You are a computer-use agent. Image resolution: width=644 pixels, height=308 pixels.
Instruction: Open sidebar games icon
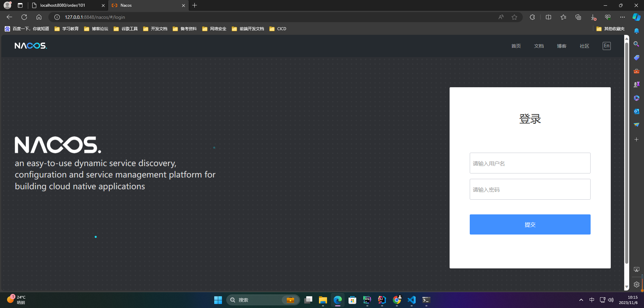[x=636, y=85]
